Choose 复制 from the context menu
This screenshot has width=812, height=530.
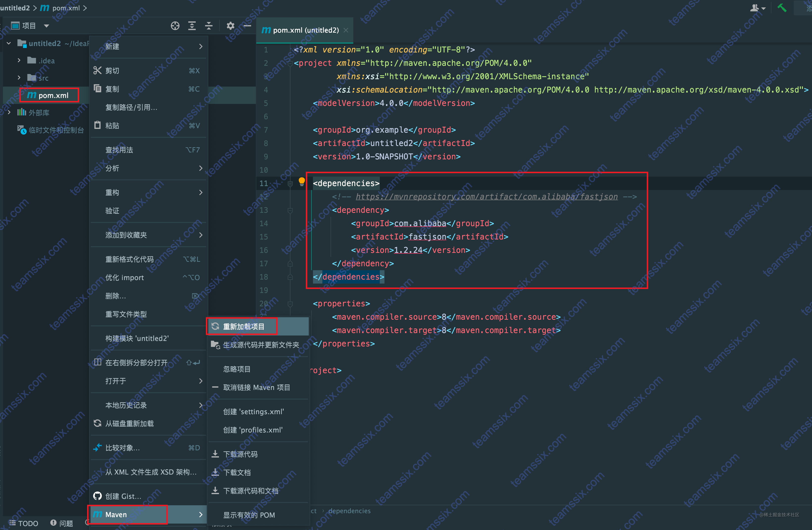point(149,89)
